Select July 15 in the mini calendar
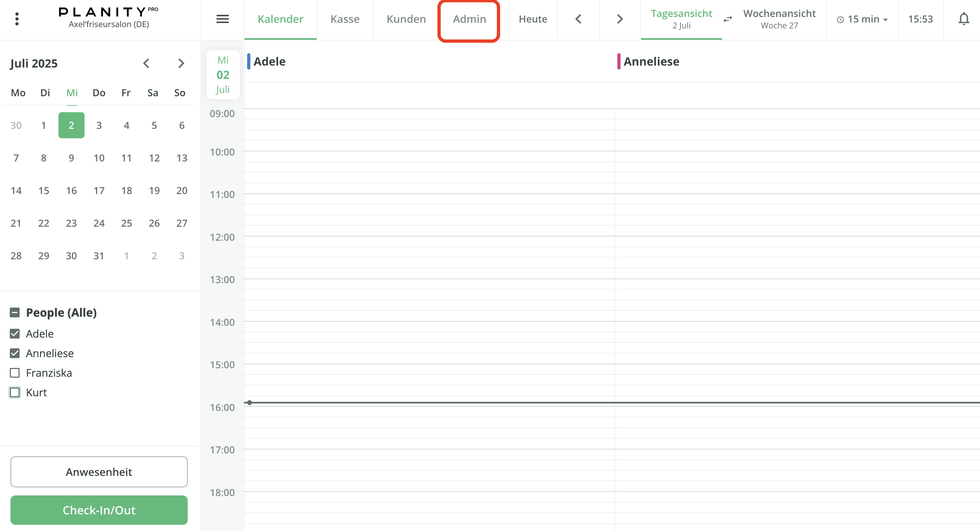The width and height of the screenshot is (980, 531). (43, 190)
